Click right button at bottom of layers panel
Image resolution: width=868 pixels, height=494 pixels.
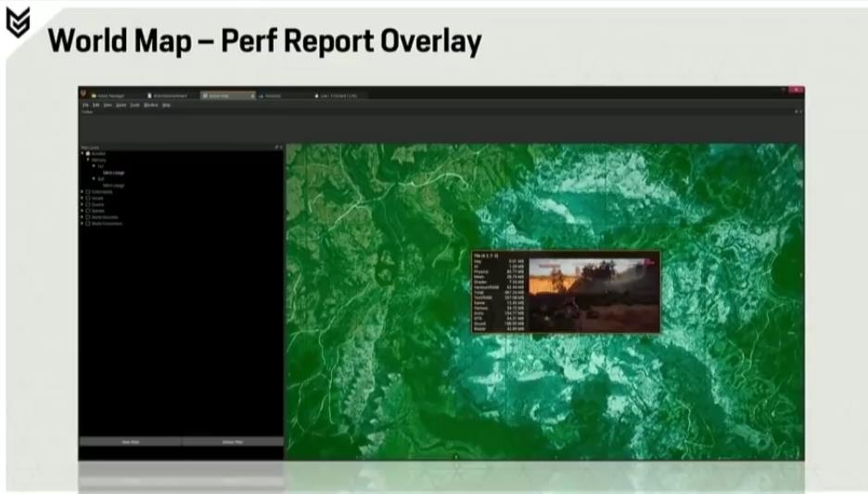[x=233, y=442]
